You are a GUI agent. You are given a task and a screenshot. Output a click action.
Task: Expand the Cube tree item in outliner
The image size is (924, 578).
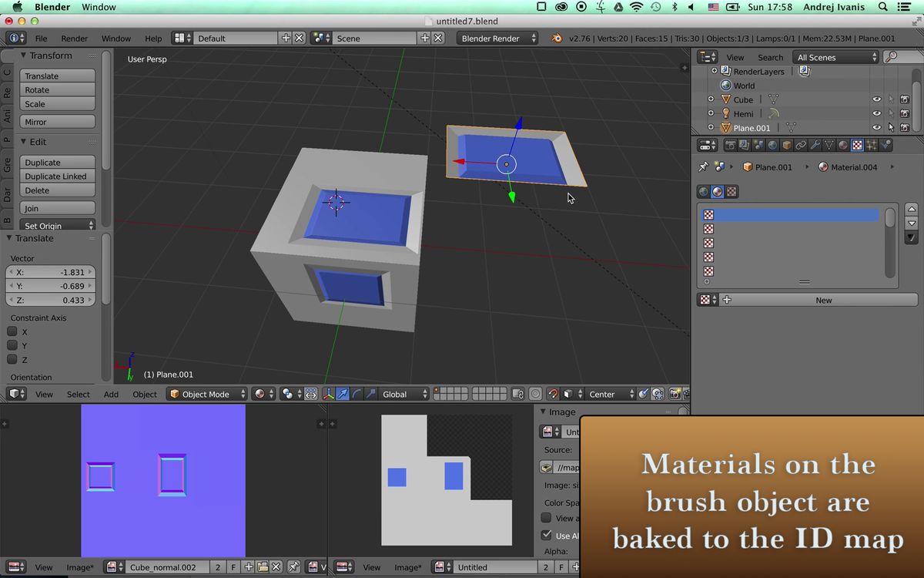pyautogui.click(x=711, y=99)
